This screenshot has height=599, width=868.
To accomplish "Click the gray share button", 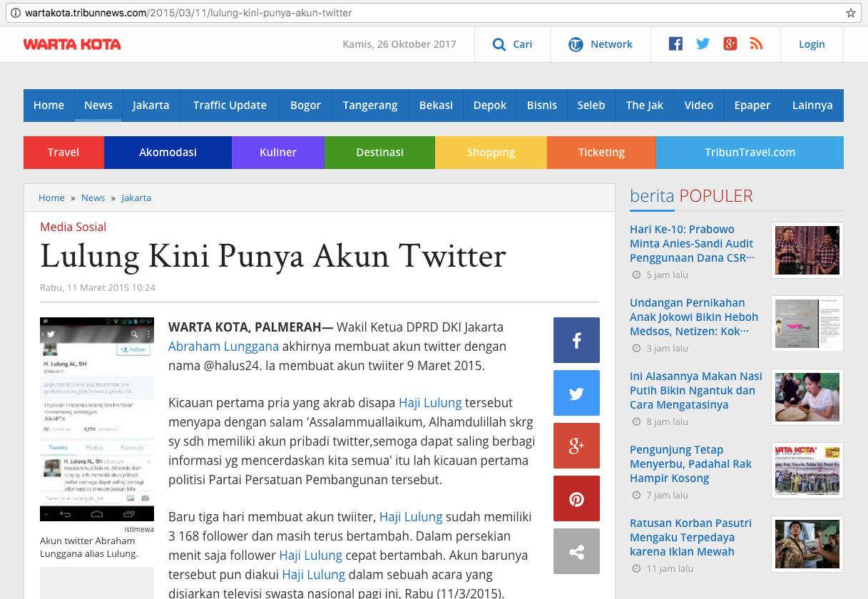I will [576, 551].
